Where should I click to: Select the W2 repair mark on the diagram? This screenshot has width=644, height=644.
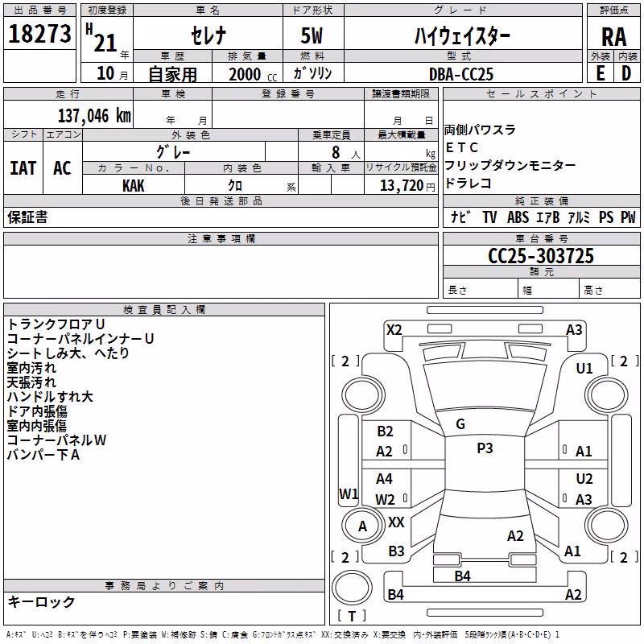(x=385, y=500)
